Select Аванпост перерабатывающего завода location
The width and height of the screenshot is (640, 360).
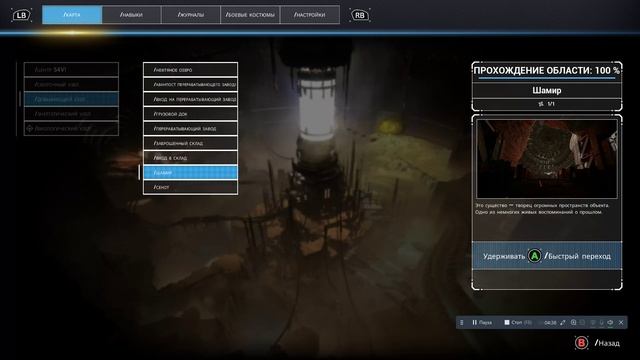[190, 84]
